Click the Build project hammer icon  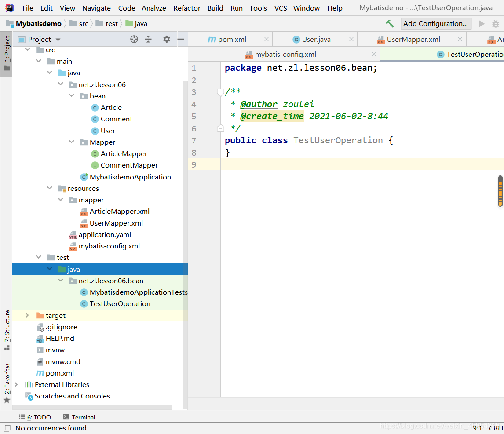390,23
